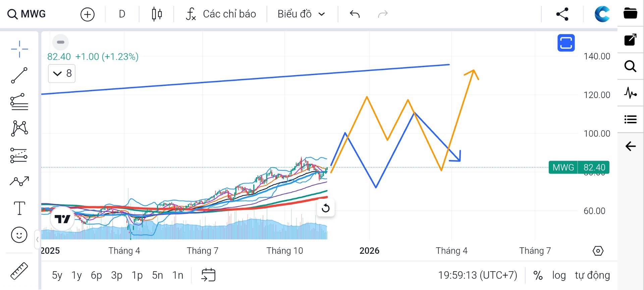The image size is (644, 290).
Task: Click the tự động auto-scale button
Action: click(592, 275)
